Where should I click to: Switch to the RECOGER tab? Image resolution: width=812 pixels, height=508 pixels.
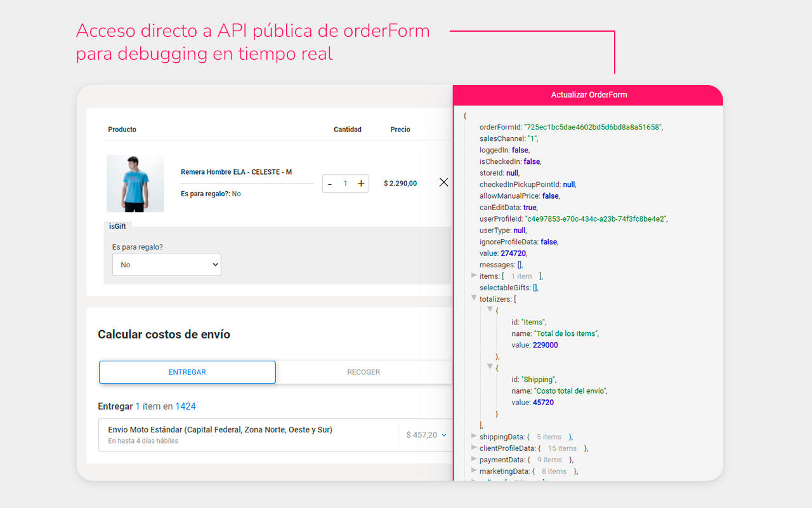pos(363,372)
